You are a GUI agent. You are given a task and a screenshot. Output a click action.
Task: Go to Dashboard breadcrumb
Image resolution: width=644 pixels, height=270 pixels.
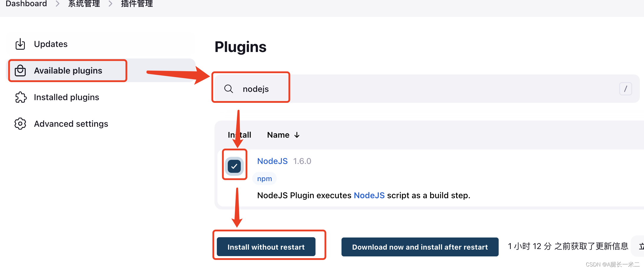coord(26,4)
